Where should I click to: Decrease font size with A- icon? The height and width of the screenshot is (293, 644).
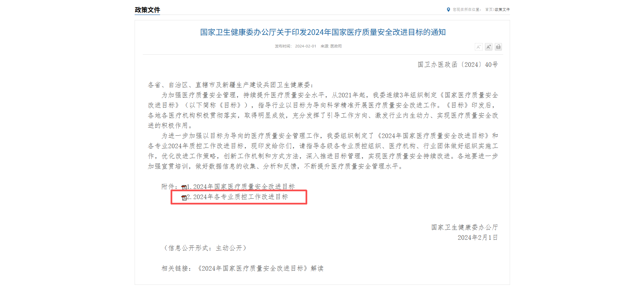[479, 47]
